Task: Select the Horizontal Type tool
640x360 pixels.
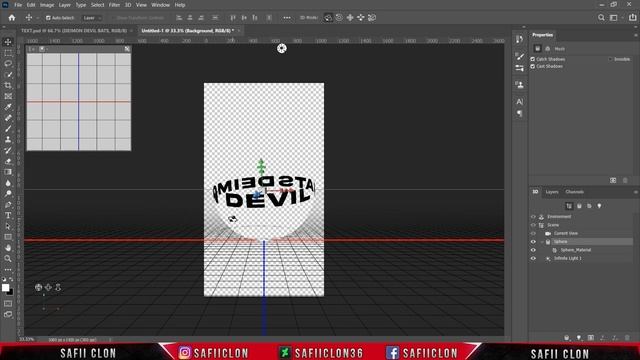Action: pyautogui.click(x=8, y=215)
